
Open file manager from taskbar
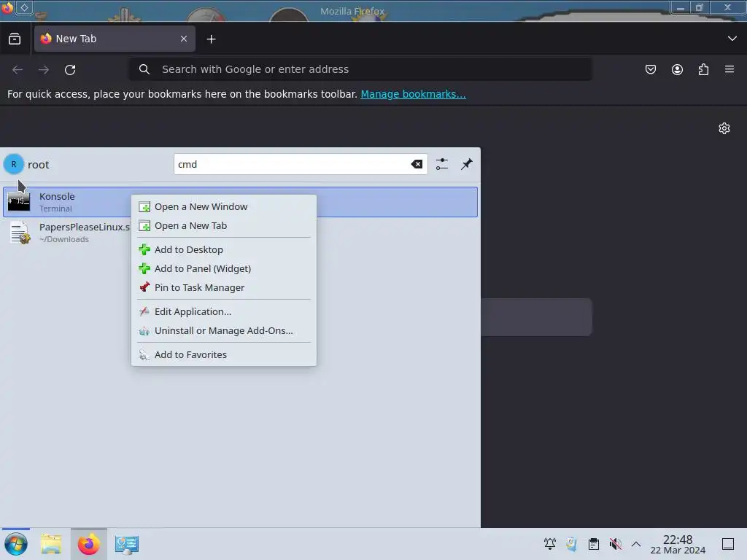[x=51, y=544]
